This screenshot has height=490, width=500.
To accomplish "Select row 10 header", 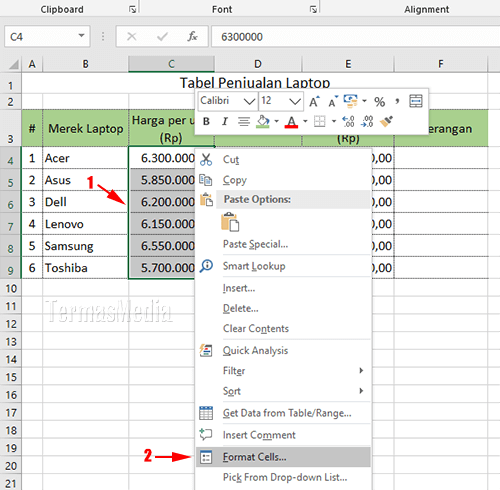I will (11, 288).
